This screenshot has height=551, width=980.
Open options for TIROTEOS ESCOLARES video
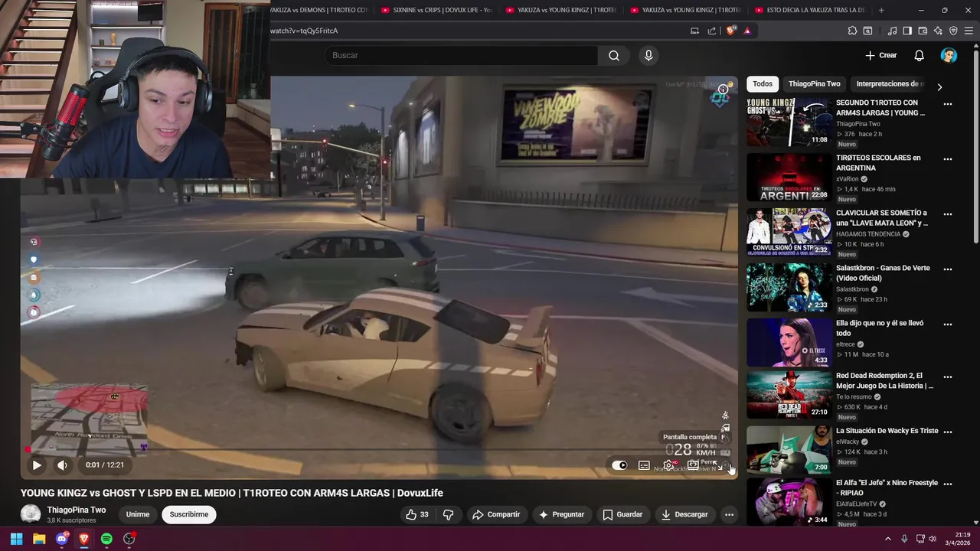tap(948, 159)
